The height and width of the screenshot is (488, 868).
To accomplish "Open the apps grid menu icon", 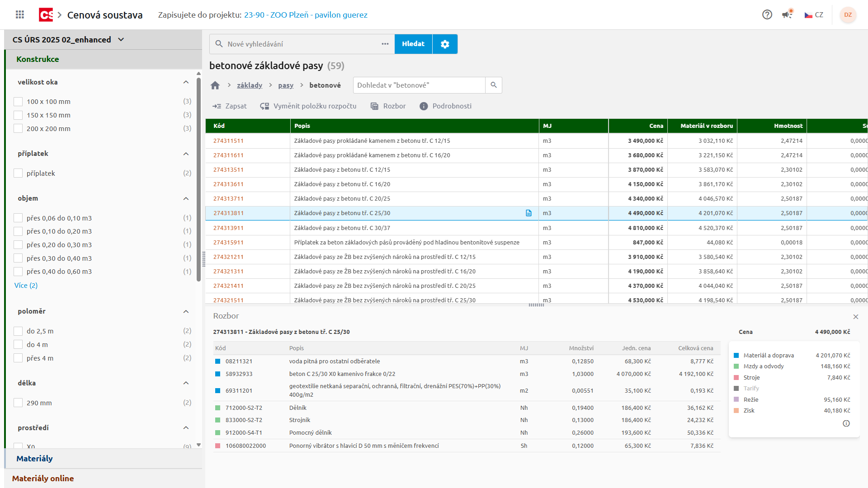I will (x=20, y=15).
